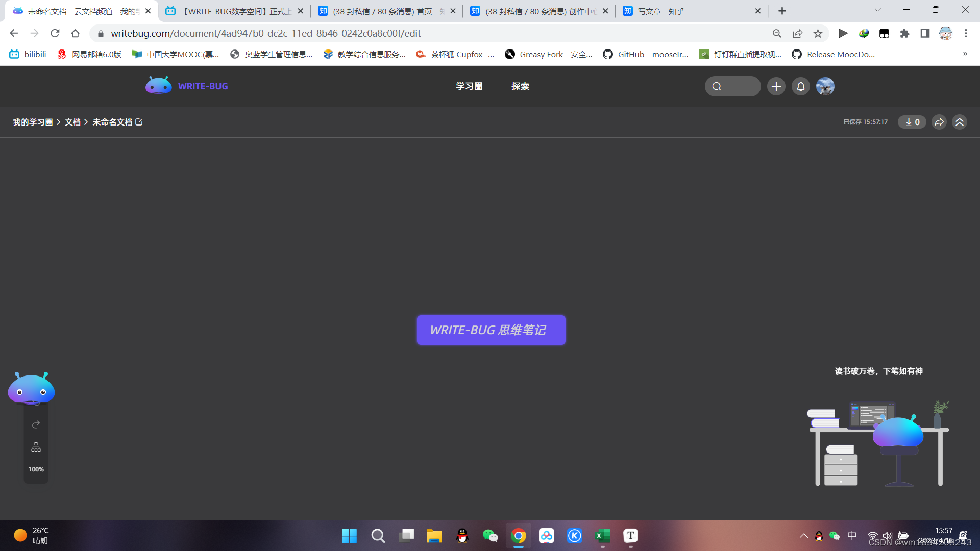
Task: Open the mind map structure layout icon
Action: [x=36, y=447]
